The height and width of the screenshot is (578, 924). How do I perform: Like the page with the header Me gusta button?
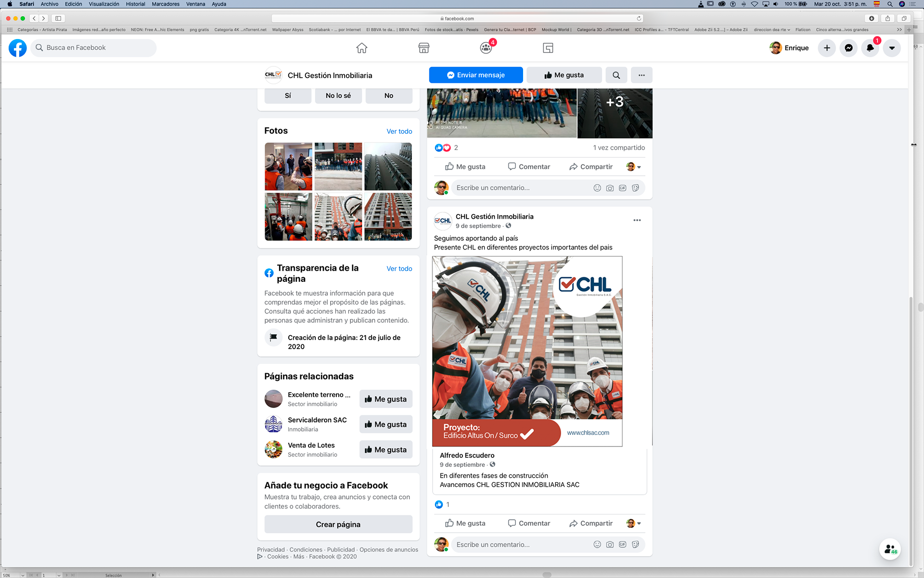coord(564,75)
